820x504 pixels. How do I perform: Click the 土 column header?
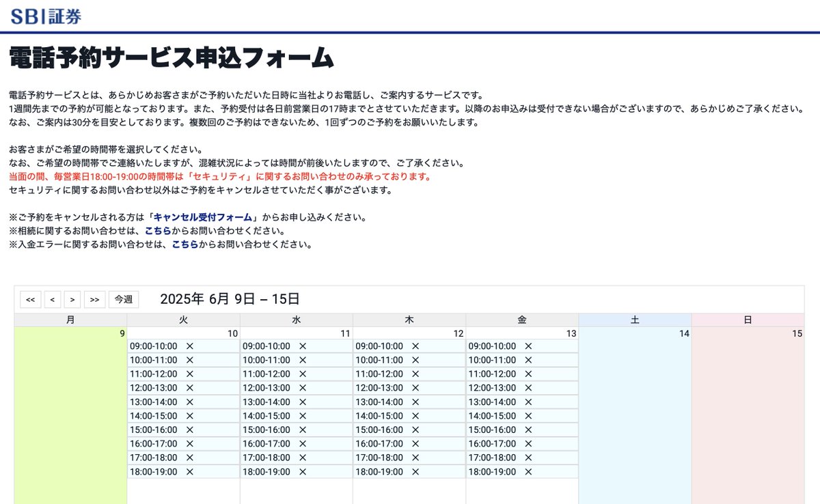[635, 320]
